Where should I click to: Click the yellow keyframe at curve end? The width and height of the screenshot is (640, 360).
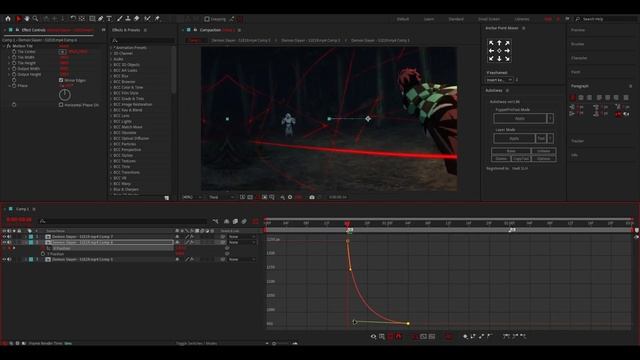pyautogui.click(x=408, y=323)
